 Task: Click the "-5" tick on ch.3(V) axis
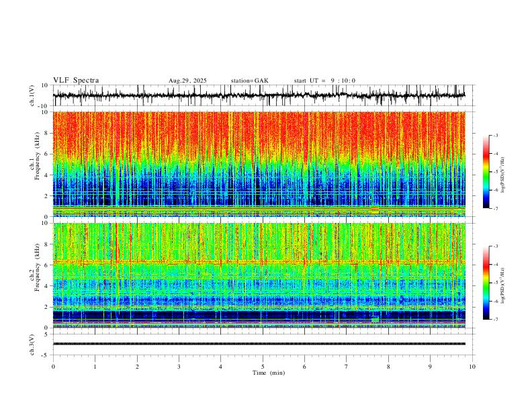click(46, 355)
